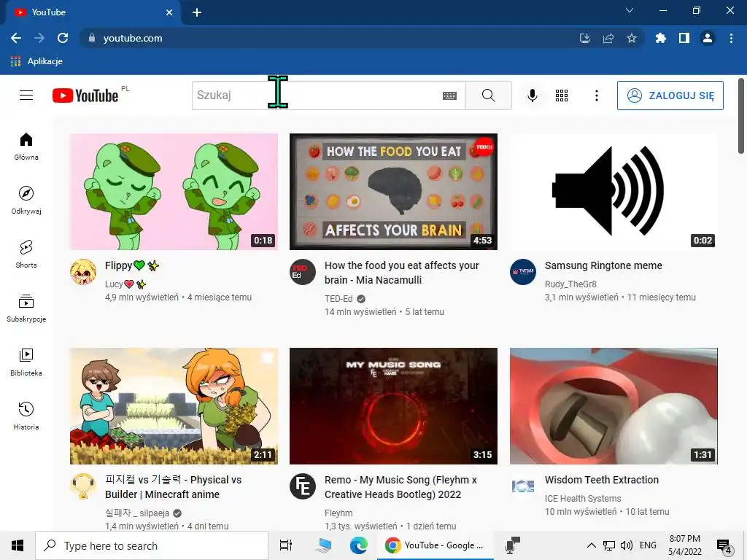Select the YouTube browser tab
747x560 pixels.
coord(93,12)
